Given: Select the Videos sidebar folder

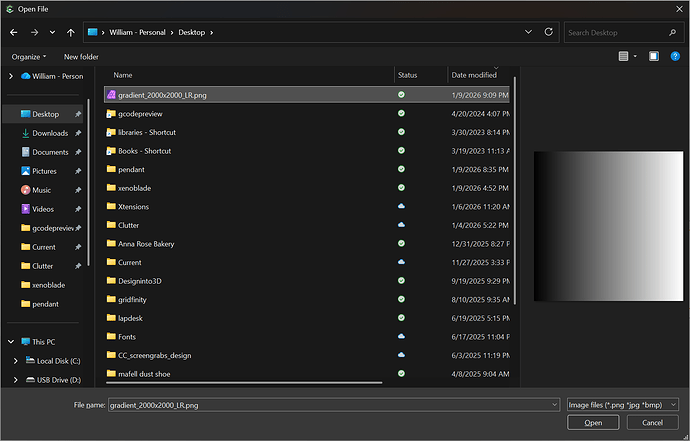Looking at the screenshot, I should point(43,209).
